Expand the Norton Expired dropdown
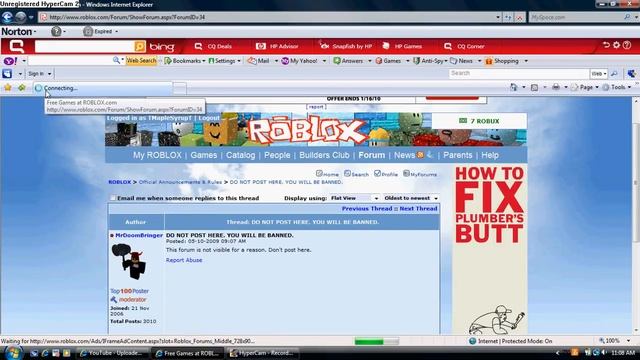The width and height of the screenshot is (640, 360). (x=116, y=31)
